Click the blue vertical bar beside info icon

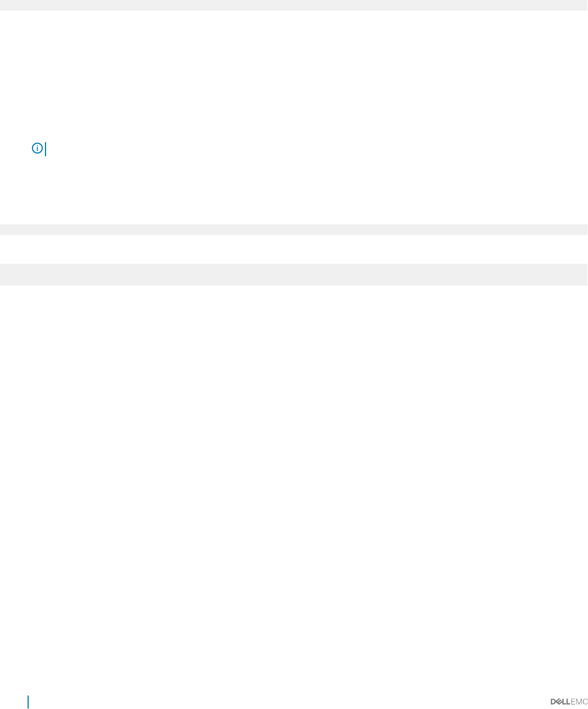(x=46, y=149)
